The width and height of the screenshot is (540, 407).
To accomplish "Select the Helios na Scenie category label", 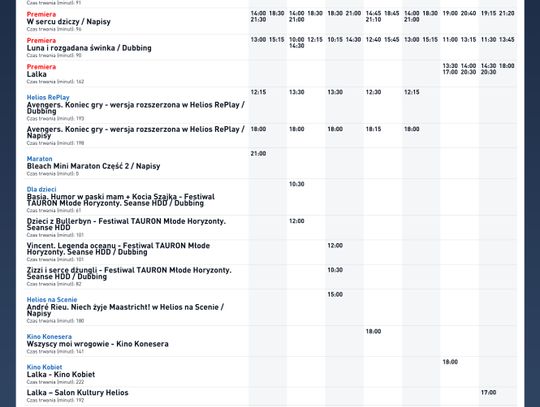I will coord(52,300).
